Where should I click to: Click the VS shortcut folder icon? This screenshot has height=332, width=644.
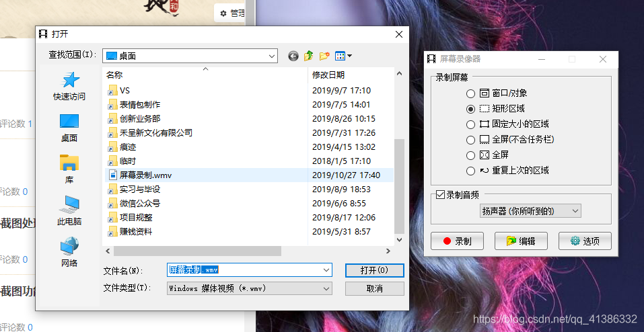[x=112, y=91]
